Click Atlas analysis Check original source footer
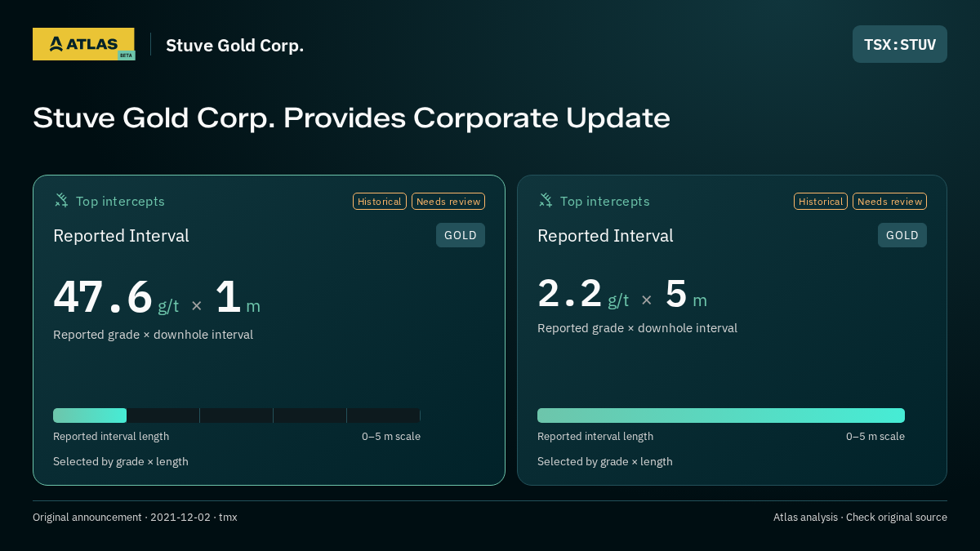 click(860, 518)
